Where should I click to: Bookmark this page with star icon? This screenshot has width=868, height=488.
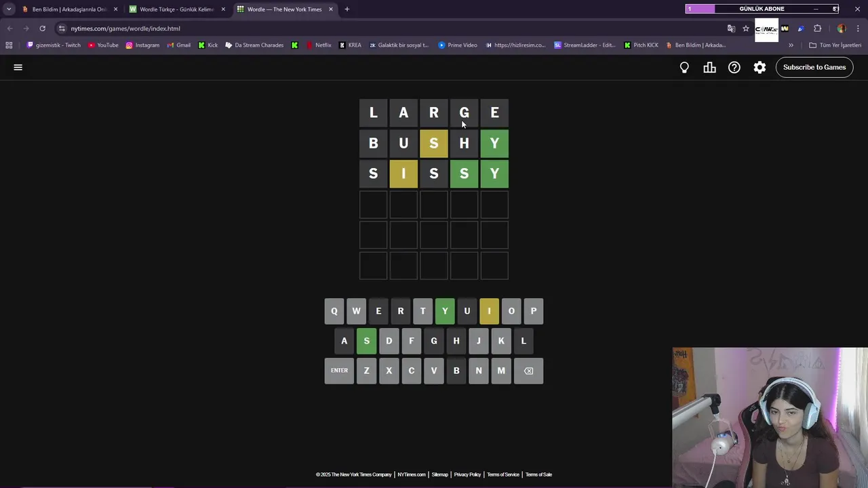point(746,28)
